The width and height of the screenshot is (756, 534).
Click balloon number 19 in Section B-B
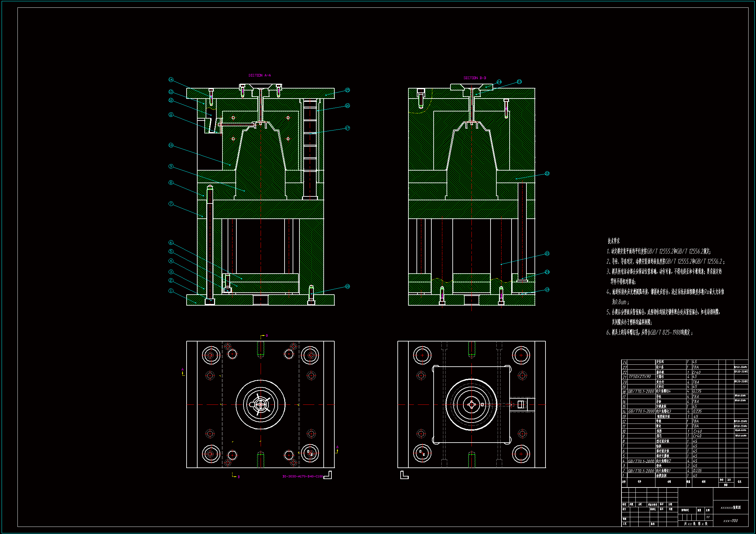[547, 290]
